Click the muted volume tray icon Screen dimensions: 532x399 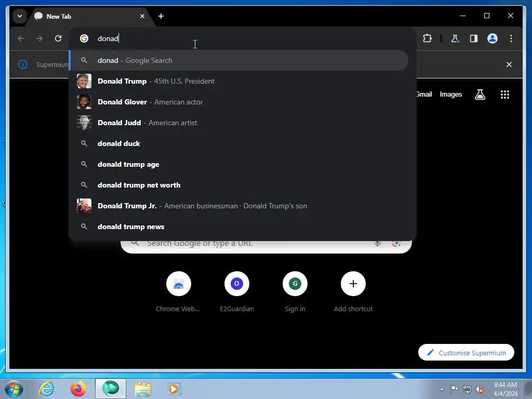pyautogui.click(x=480, y=389)
